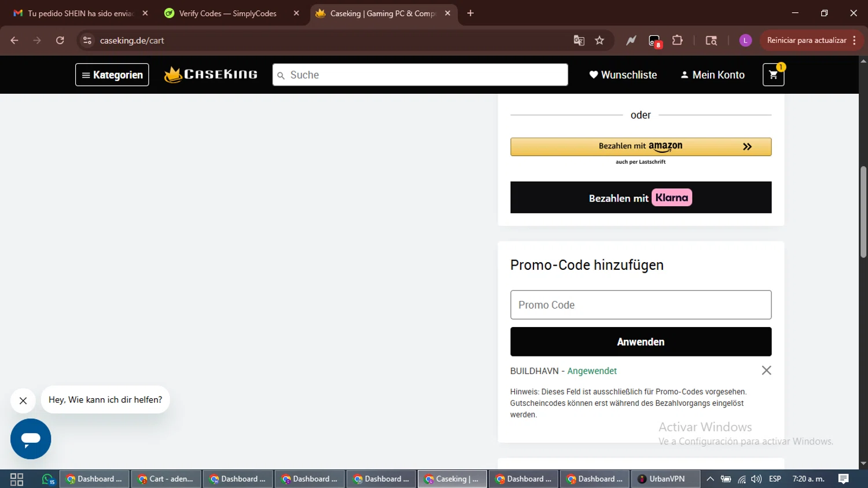The width and height of the screenshot is (868, 488).
Task: Close the SHEIN Gmail tab
Action: tap(145, 13)
